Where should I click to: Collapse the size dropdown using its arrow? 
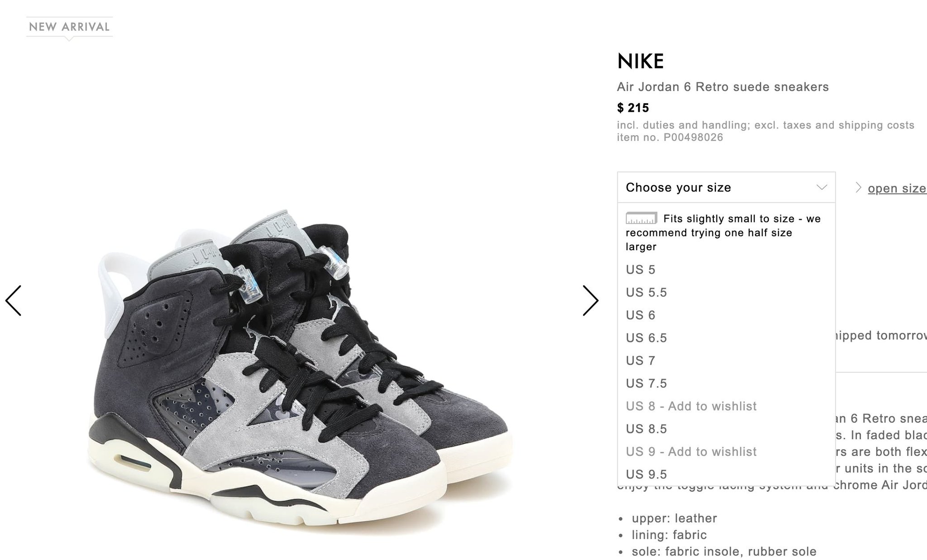pyautogui.click(x=822, y=187)
